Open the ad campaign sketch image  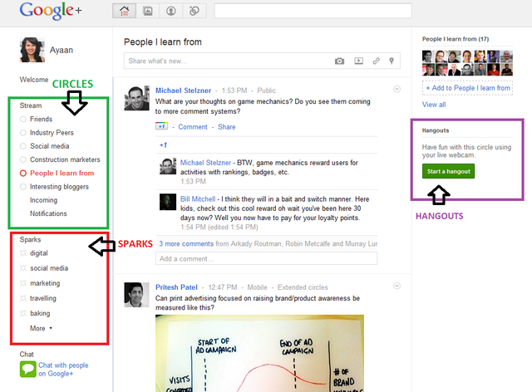[x=259, y=353]
